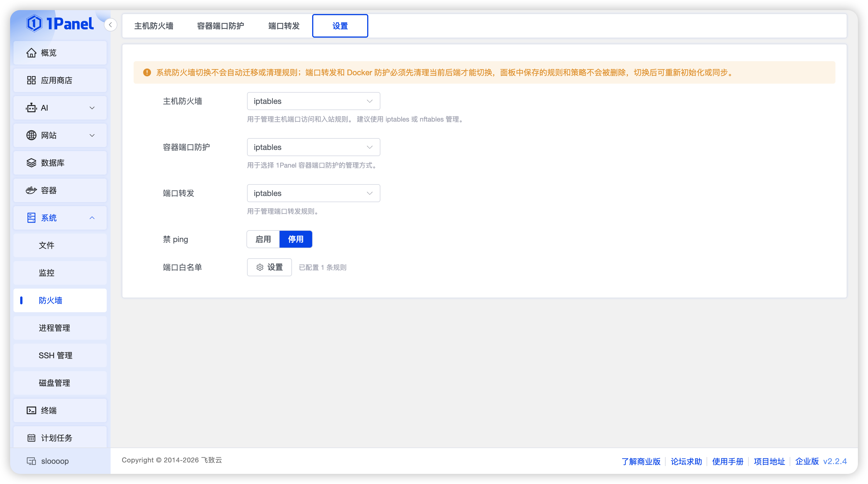Click the 已配置 1 条规则 text
868x484 pixels.
click(323, 267)
